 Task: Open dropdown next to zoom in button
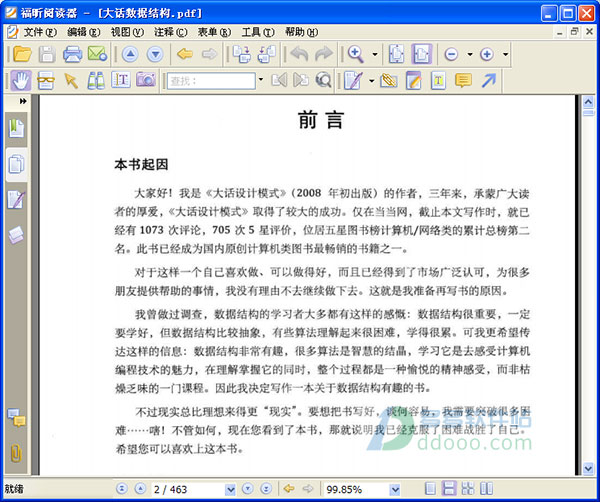tap(505, 54)
